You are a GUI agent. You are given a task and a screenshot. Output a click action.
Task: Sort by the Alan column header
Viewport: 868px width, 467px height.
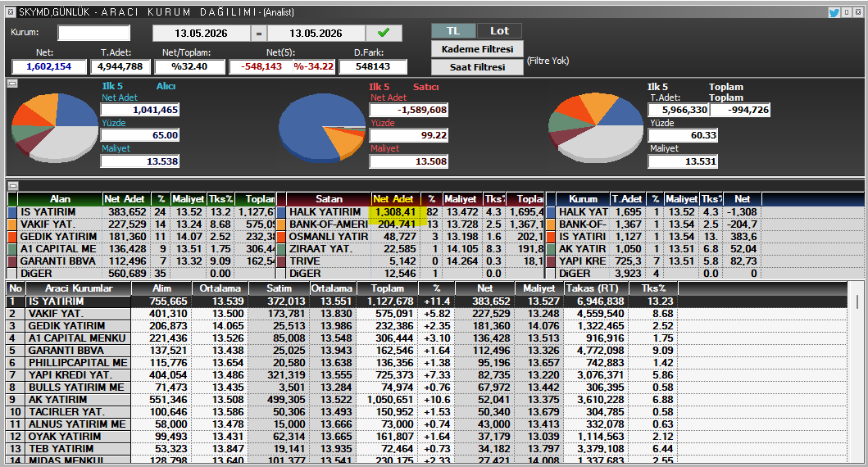[60, 198]
